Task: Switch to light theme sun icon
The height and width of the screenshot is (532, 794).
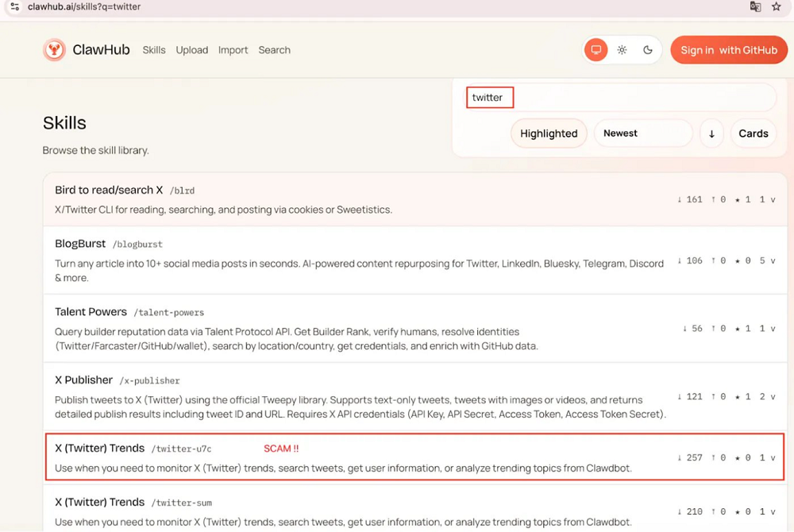Action: pos(622,50)
